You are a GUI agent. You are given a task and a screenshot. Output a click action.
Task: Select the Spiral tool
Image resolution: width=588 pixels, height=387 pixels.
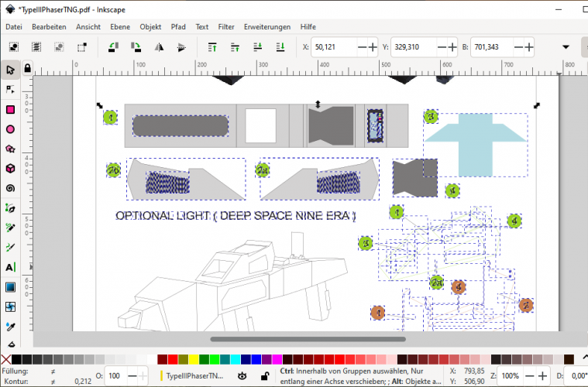pos(10,188)
